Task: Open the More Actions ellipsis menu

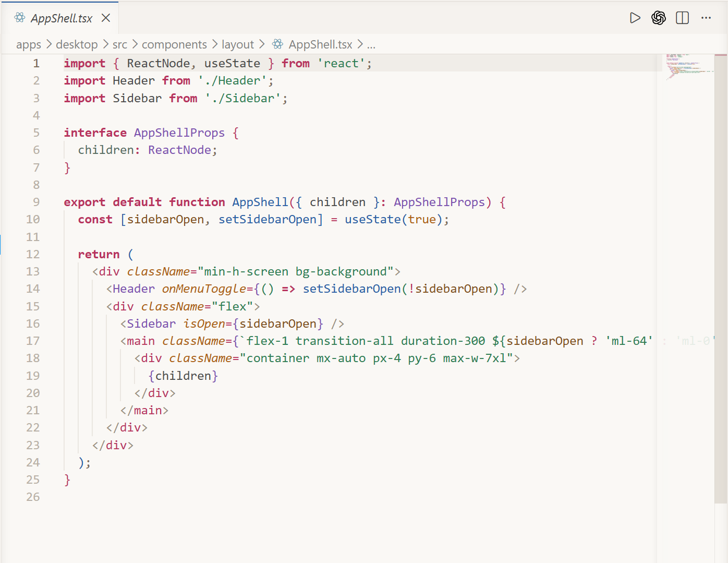Action: [x=706, y=18]
